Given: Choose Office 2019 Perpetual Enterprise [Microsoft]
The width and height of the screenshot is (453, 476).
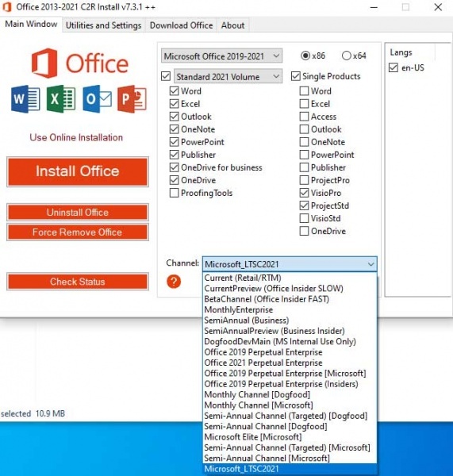Looking at the screenshot, I should pyautogui.click(x=290, y=374).
